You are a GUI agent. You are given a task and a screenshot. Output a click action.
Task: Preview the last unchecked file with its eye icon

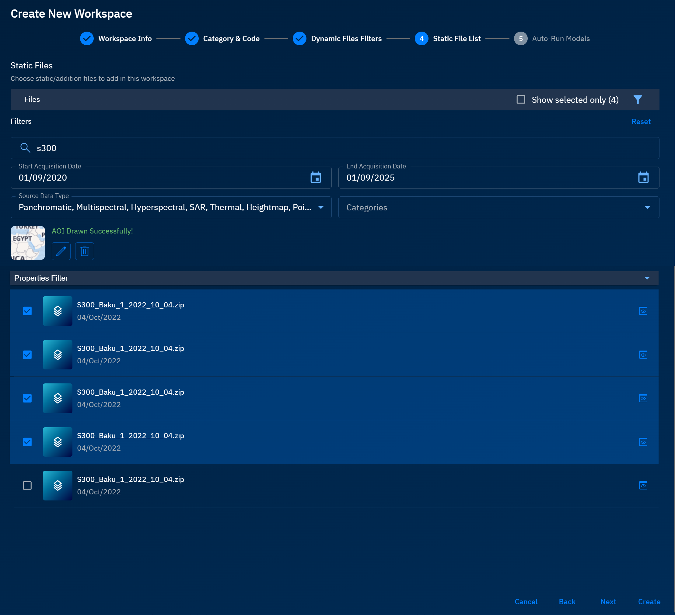[x=643, y=486]
